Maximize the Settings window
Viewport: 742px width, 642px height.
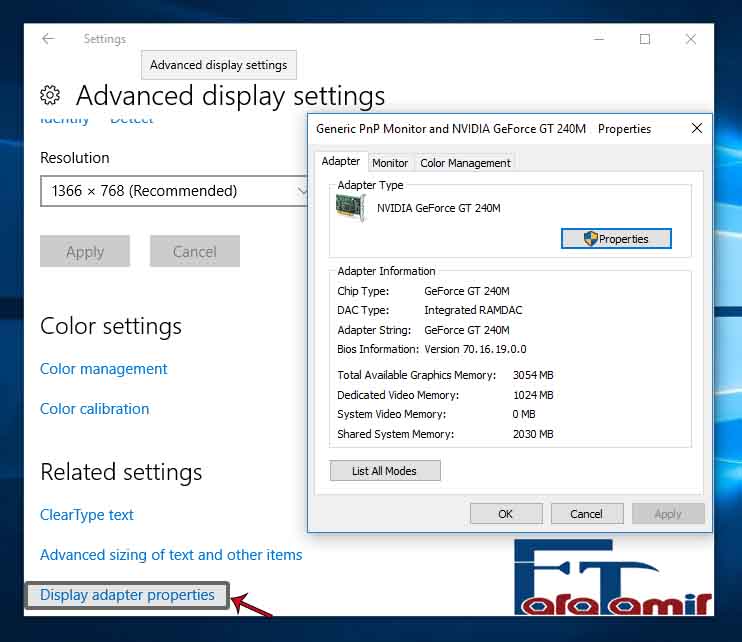point(645,39)
